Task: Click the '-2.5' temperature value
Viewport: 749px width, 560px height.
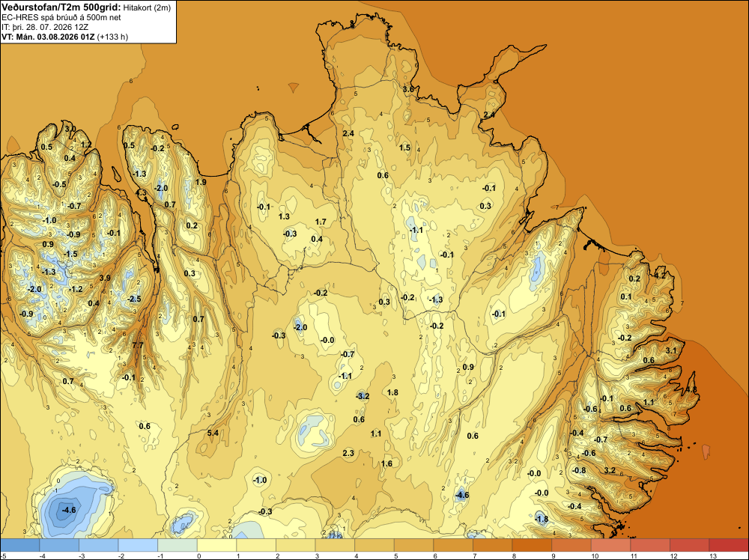Action: click(134, 299)
